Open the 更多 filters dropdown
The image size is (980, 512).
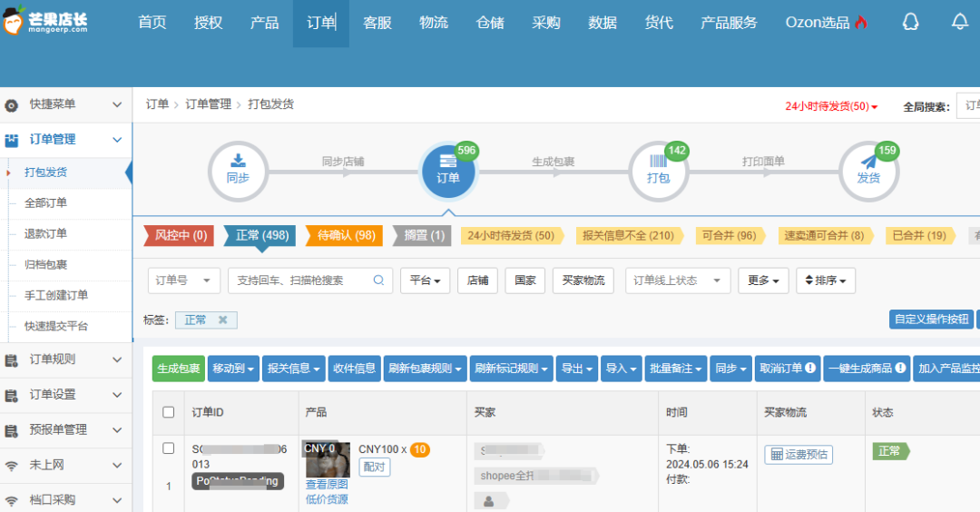click(x=763, y=281)
